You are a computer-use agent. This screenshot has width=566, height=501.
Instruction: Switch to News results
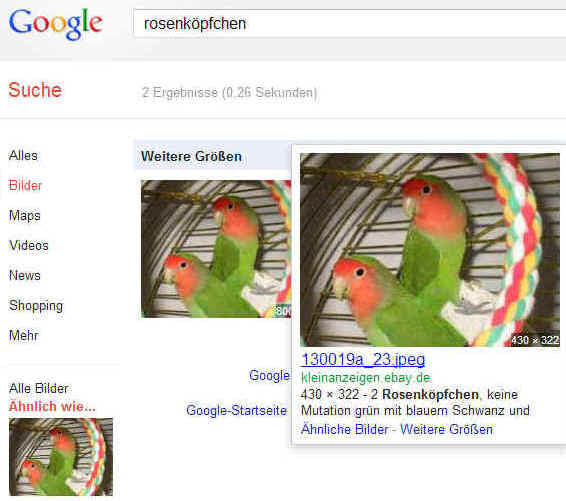click(25, 275)
